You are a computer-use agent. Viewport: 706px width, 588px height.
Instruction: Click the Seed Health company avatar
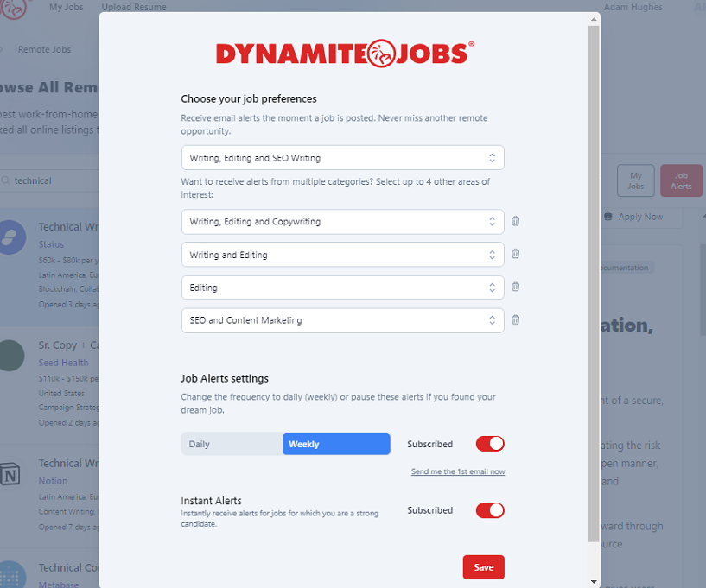[11, 356]
